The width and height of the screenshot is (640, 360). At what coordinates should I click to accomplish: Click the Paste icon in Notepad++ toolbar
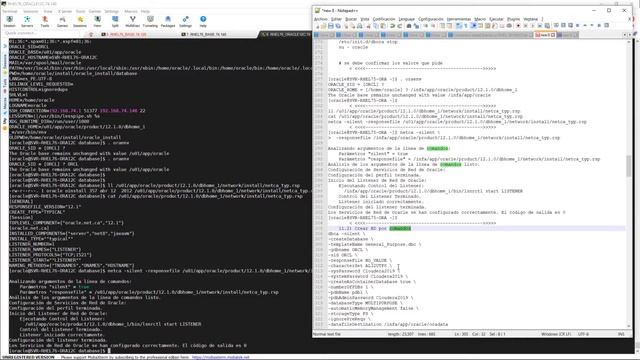click(383, 26)
